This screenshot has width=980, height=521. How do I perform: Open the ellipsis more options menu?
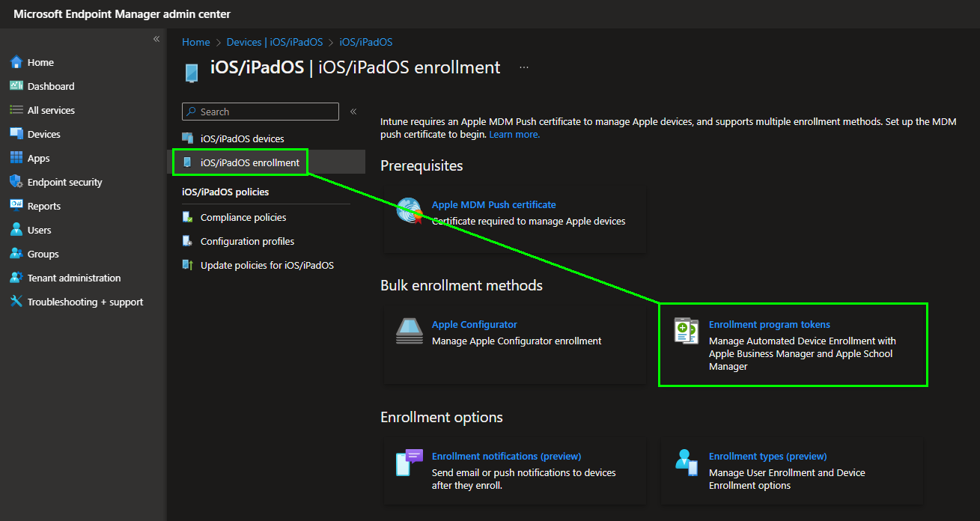(x=524, y=67)
